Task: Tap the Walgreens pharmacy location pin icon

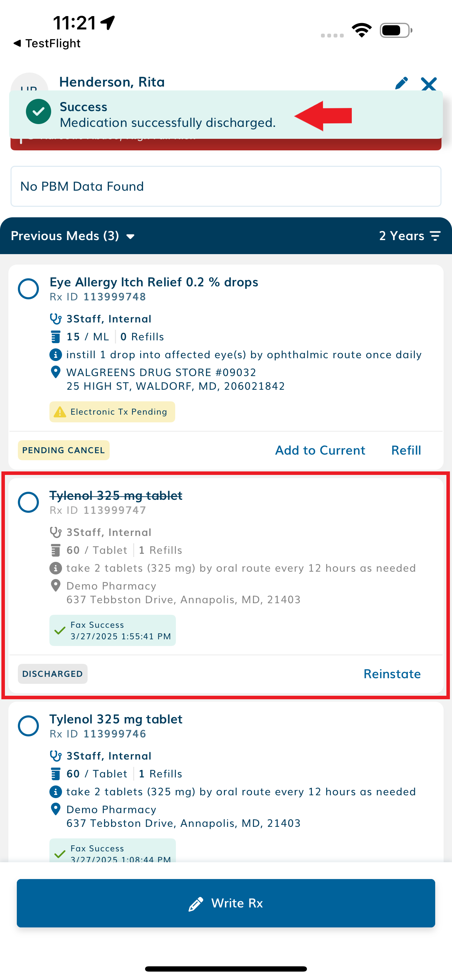Action: [x=56, y=372]
